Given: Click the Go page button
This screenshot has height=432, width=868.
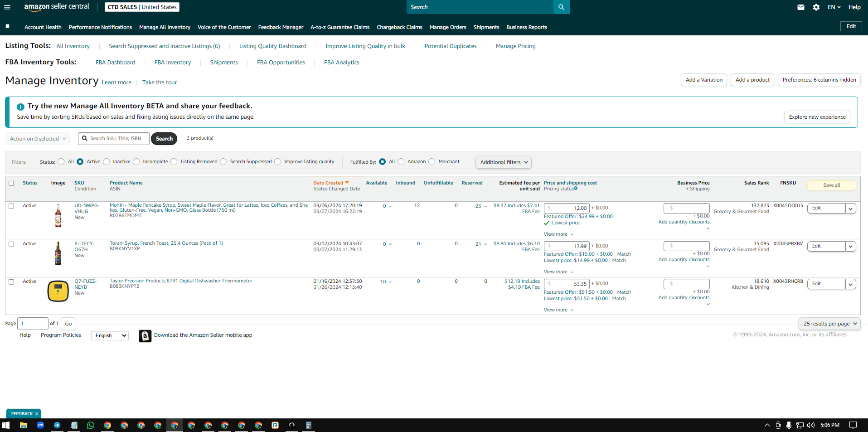Looking at the screenshot, I should pos(68,324).
